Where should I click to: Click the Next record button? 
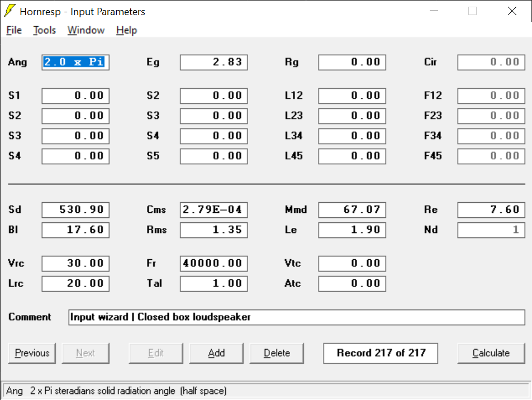point(85,353)
